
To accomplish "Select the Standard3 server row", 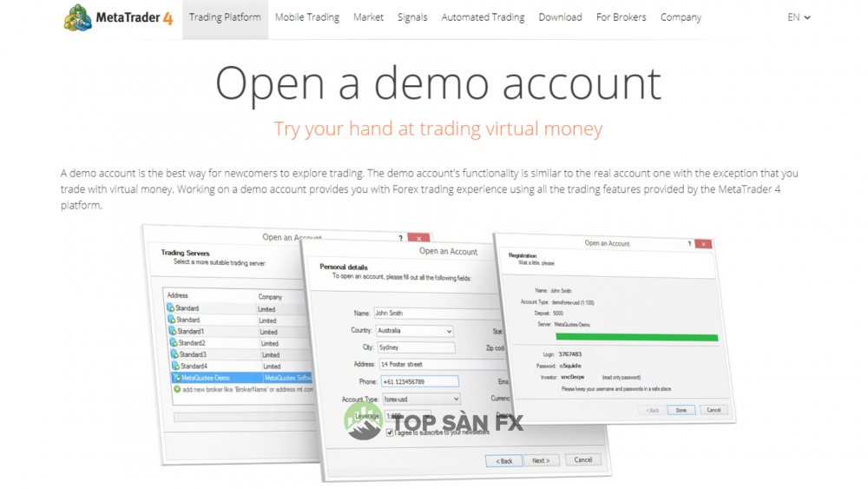I will pyautogui.click(x=240, y=354).
